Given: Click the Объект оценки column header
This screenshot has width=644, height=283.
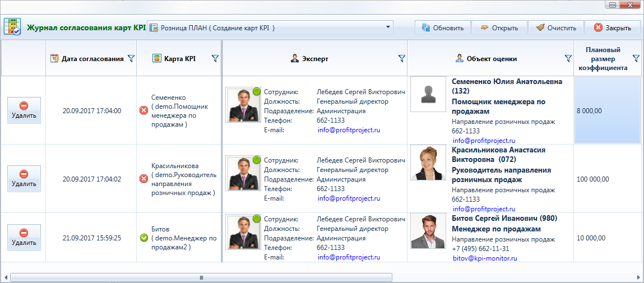Looking at the screenshot, I should [492, 59].
